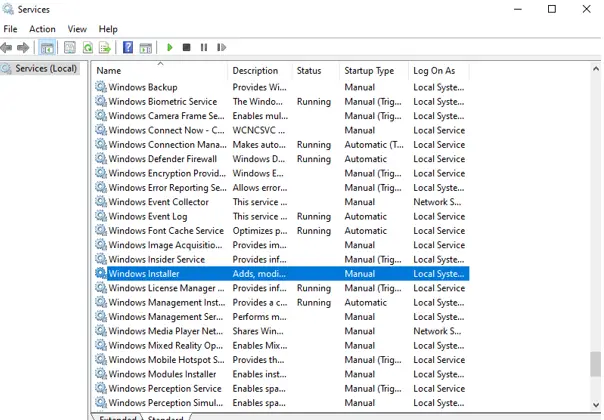
Task: Toggle the Show/Hide Console Tree icon
Action: (47, 48)
